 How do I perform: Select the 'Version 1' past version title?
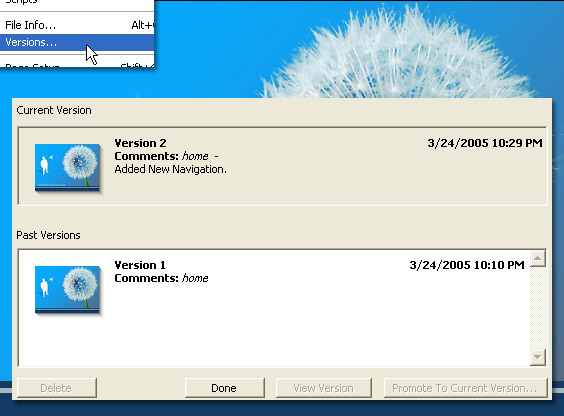140,265
